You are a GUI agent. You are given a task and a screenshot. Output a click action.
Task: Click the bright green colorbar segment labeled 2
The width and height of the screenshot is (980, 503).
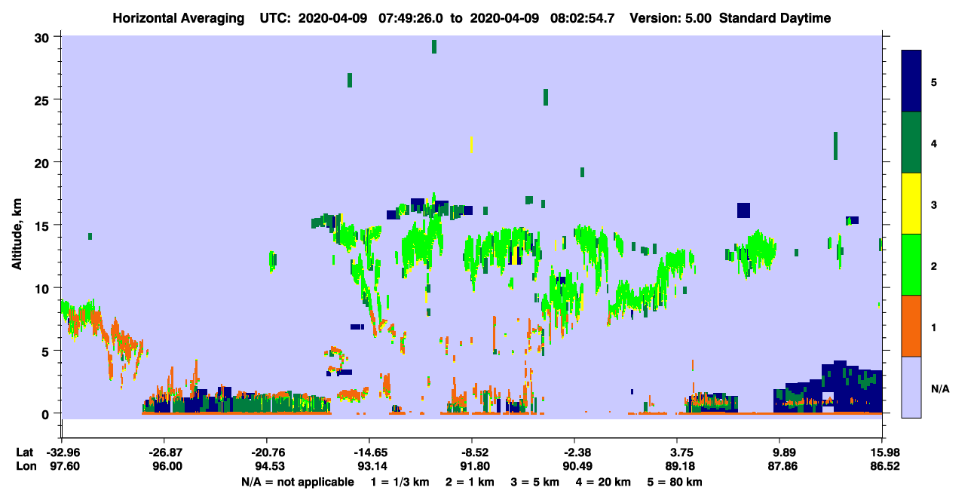coord(911,265)
